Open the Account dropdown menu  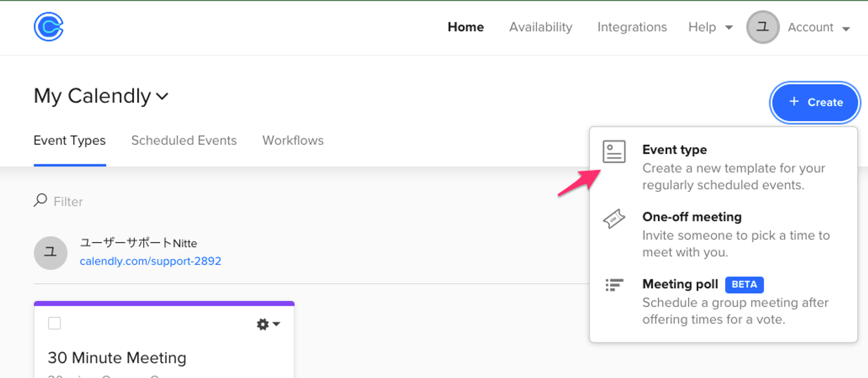819,27
